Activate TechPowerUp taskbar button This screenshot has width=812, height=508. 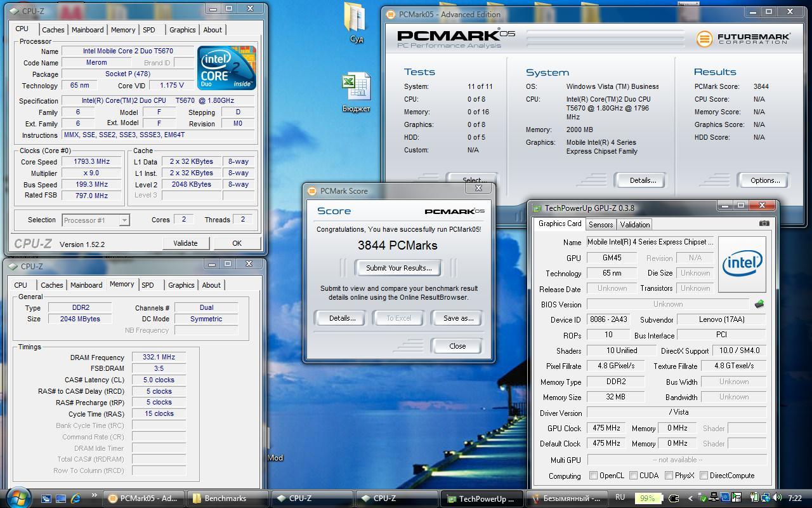click(483, 498)
